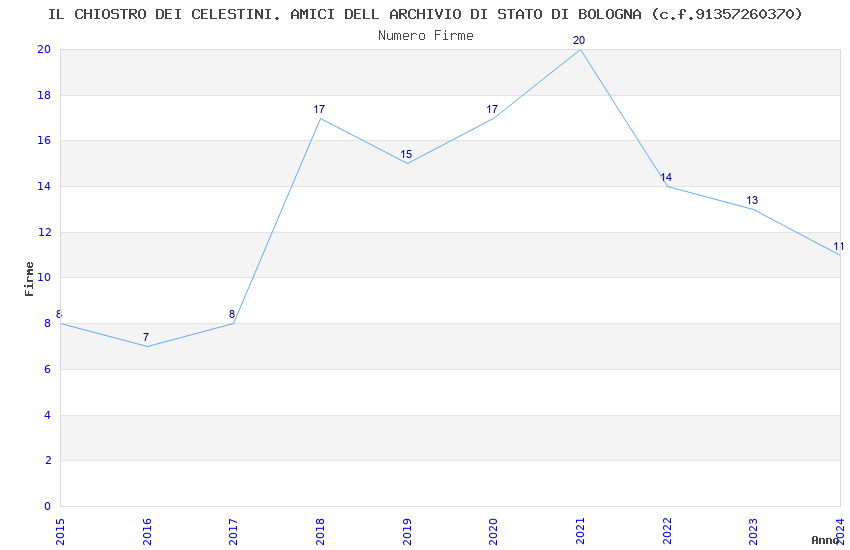Image resolution: width=850 pixels, height=550 pixels.
Task: Click the data label 8 above 2017
Action: (x=232, y=314)
